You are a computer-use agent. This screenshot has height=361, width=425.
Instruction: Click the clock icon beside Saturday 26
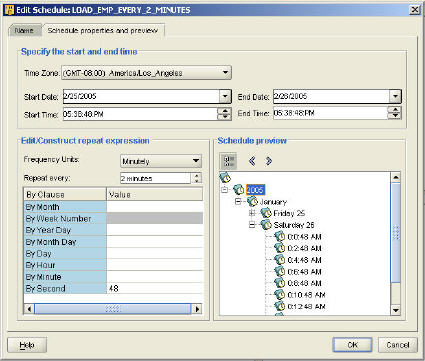coord(266,225)
